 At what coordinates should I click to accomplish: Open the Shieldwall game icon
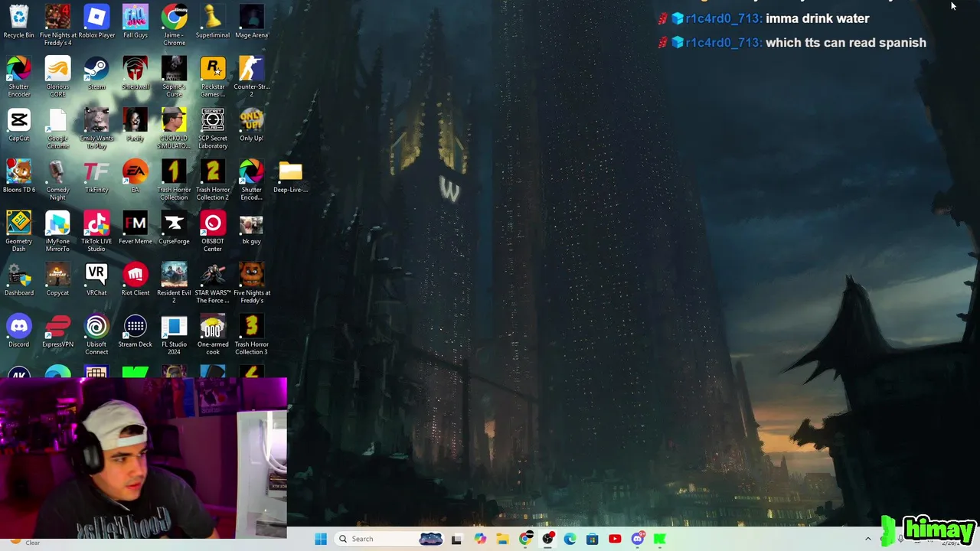(x=136, y=73)
